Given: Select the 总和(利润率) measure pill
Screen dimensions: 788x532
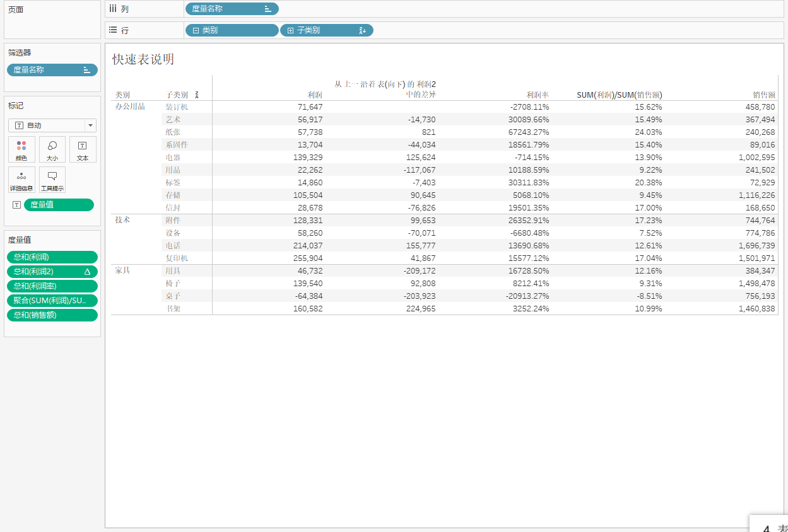Looking at the screenshot, I should [52, 286].
